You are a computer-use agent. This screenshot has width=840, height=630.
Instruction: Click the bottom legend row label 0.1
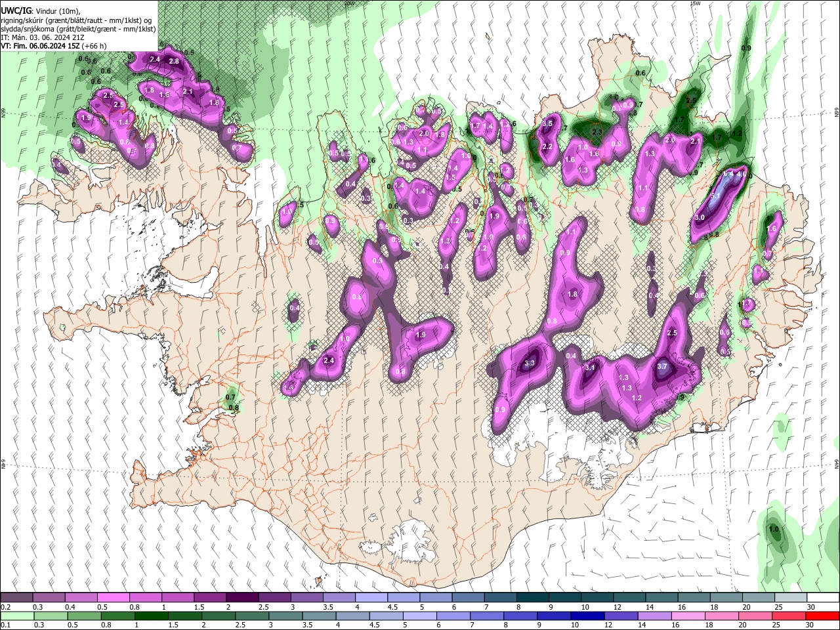point(5,625)
